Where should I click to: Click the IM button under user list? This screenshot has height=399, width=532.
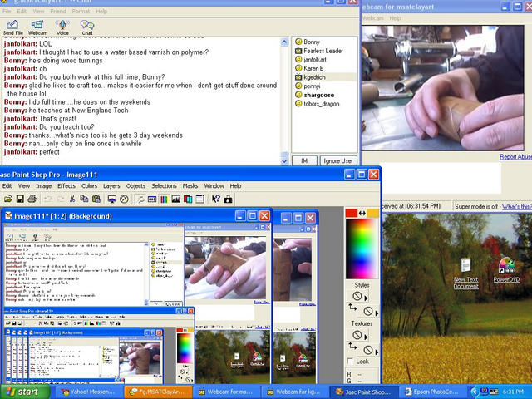(x=304, y=160)
